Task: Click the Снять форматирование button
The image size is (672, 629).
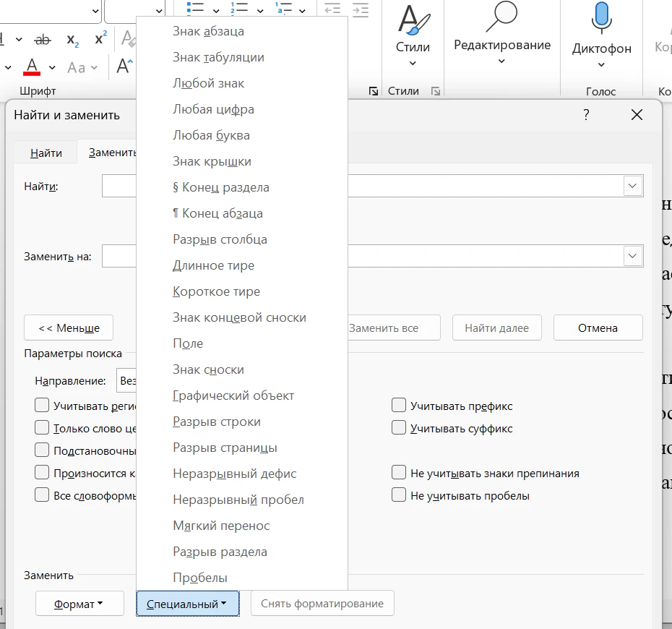Action: (x=322, y=603)
